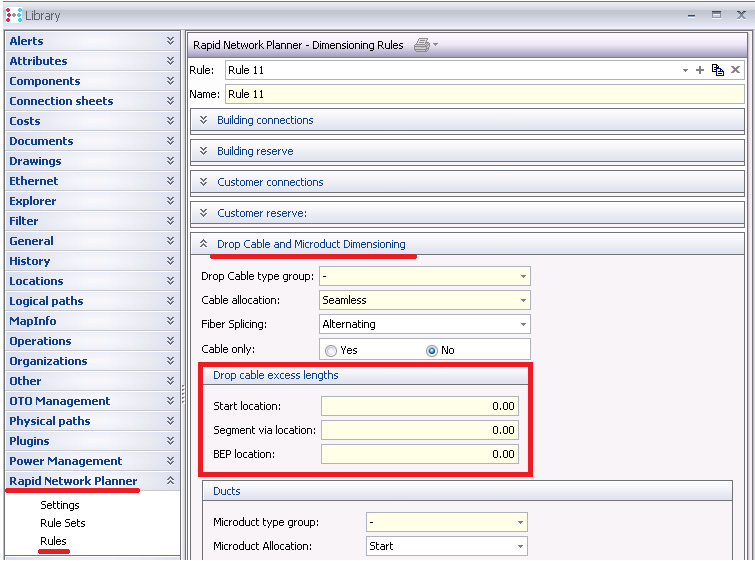Click the Operations chevron icon

pyautogui.click(x=170, y=341)
